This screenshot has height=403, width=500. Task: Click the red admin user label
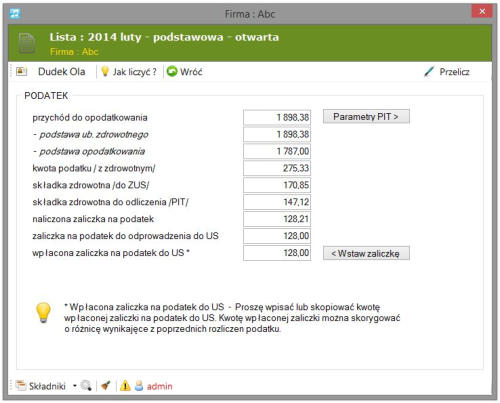tap(160, 386)
